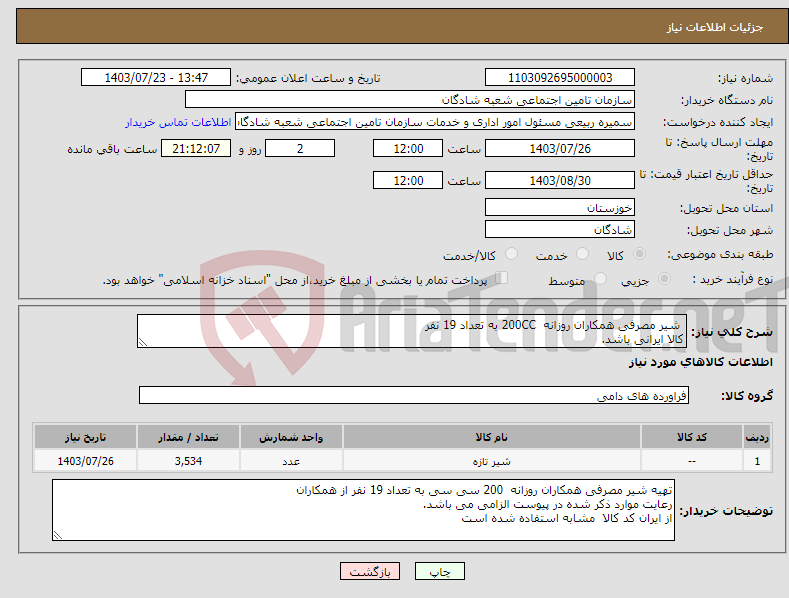The width and height of the screenshot is (789, 598).
Task: Click the گروه کالا field فراورده های دامی
Action: 414,395
